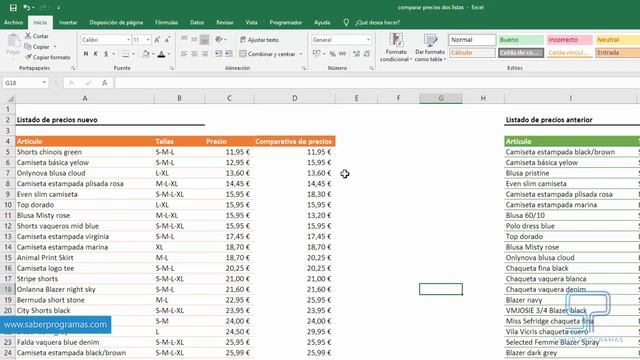
Task: Decrease font size with the small A icon
Action: pyautogui.click(x=167, y=40)
